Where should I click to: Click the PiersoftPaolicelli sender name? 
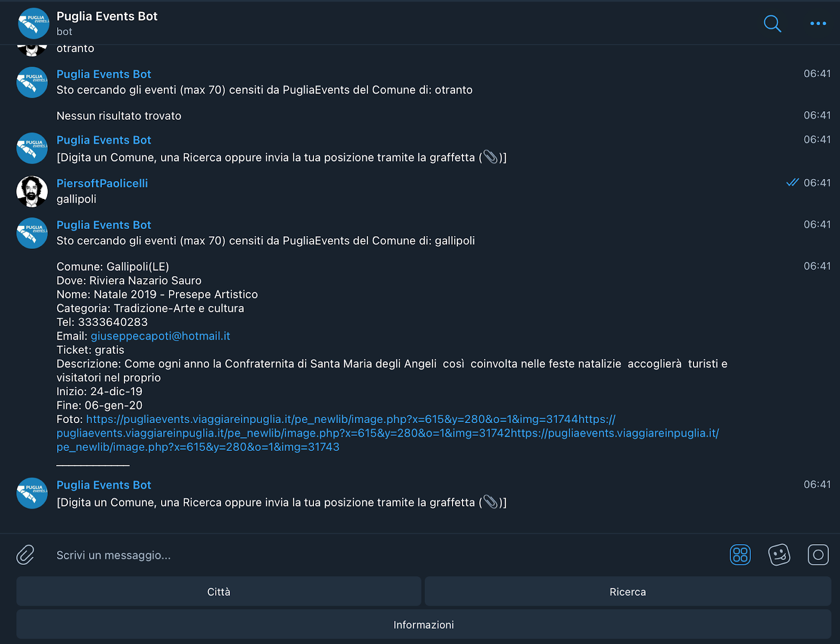point(102,183)
